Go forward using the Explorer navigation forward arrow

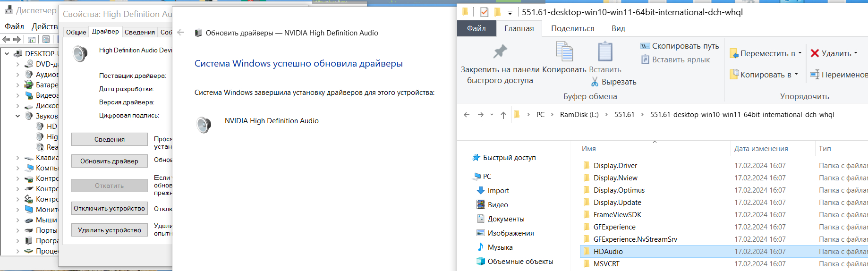pos(481,115)
